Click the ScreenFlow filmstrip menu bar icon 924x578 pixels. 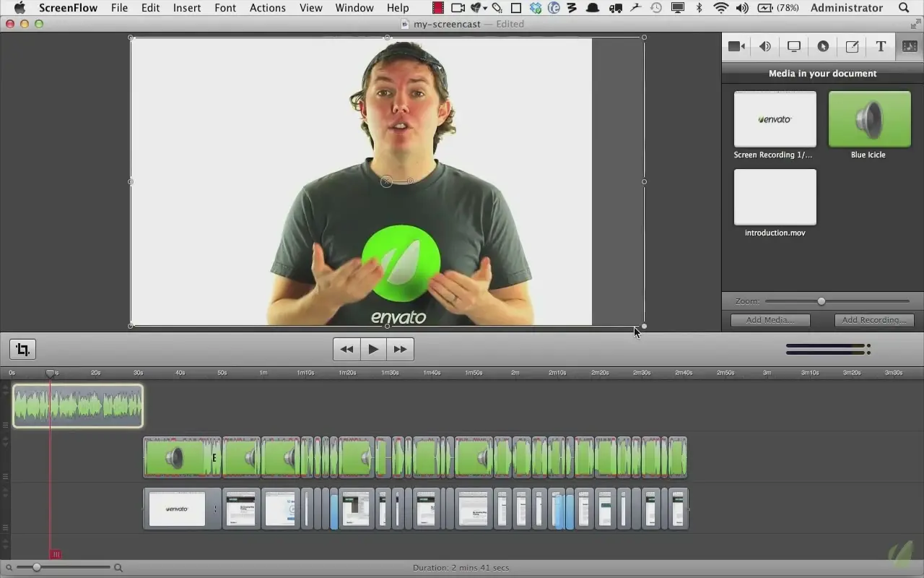(437, 8)
